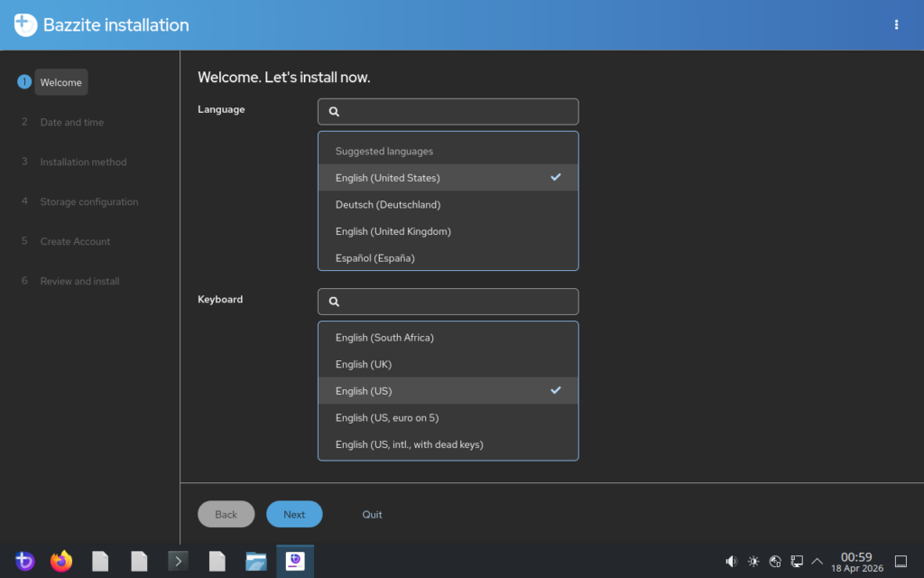This screenshot has height=578, width=924.
Task: Open brightness settings in system tray
Action: pos(753,562)
